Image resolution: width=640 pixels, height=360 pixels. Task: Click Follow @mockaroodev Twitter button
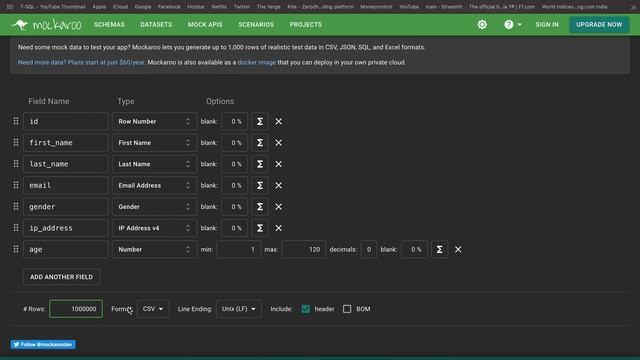coord(43,344)
